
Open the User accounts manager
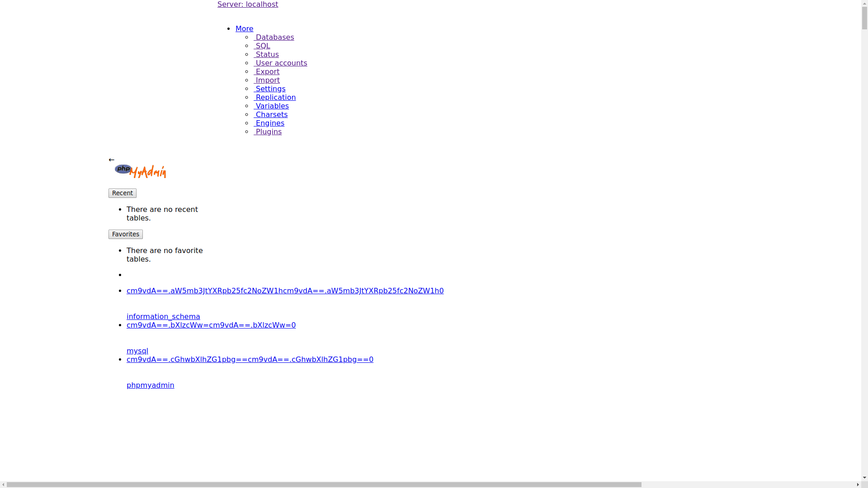[x=280, y=63]
